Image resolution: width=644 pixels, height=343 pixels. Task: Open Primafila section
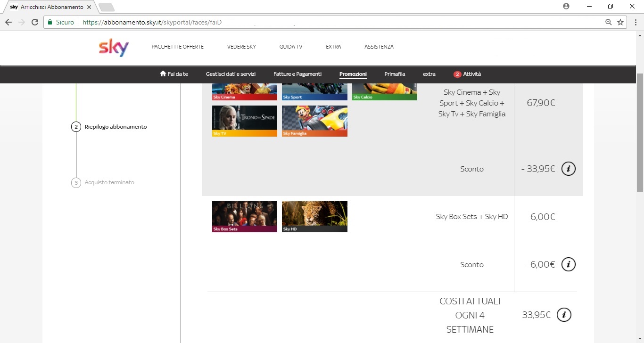coord(395,74)
